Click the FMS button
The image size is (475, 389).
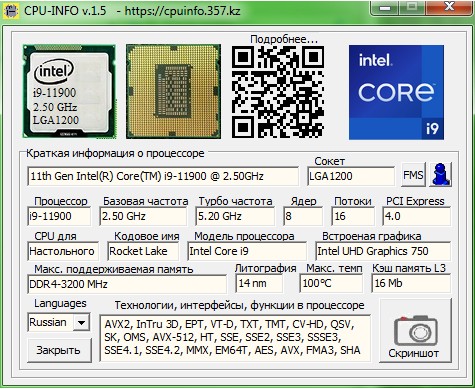[x=413, y=175]
